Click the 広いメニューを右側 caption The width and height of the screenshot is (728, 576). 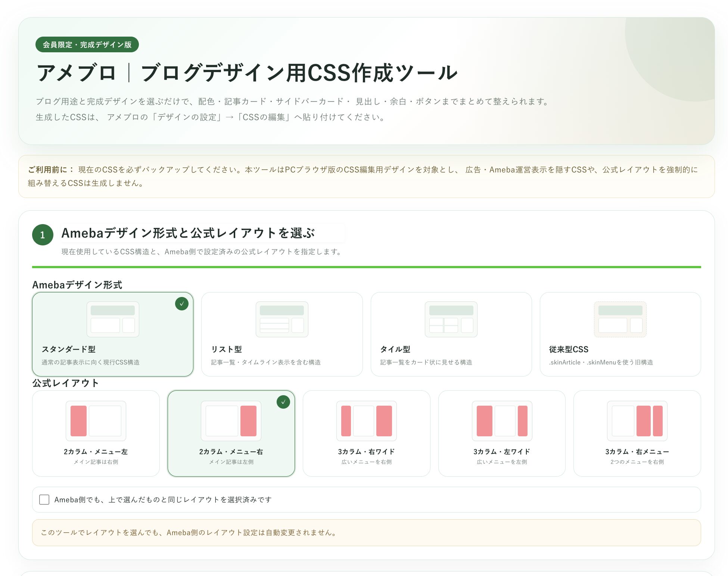367,462
